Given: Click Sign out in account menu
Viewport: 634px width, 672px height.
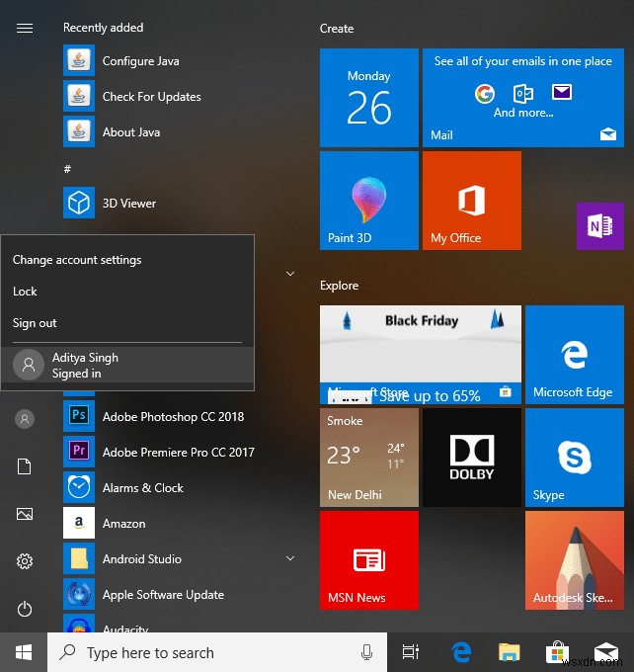Looking at the screenshot, I should tap(36, 323).
